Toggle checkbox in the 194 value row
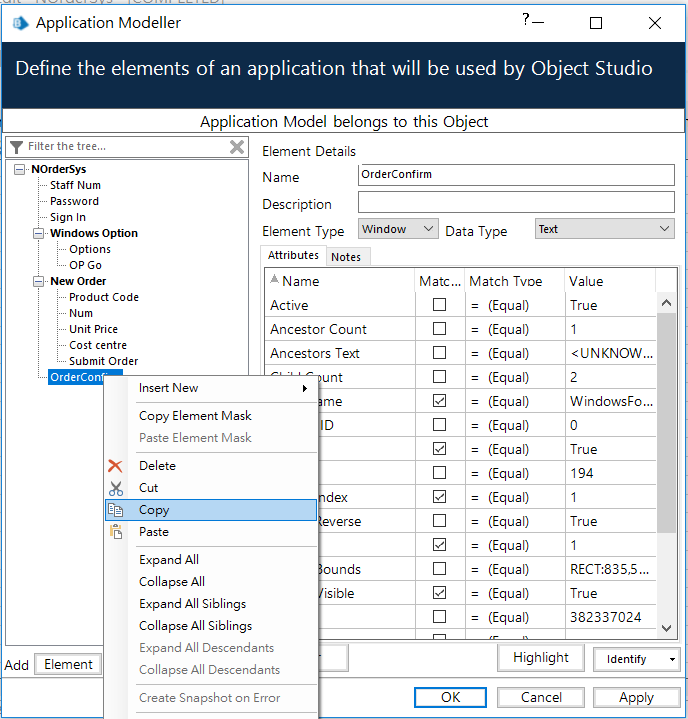 [x=439, y=473]
